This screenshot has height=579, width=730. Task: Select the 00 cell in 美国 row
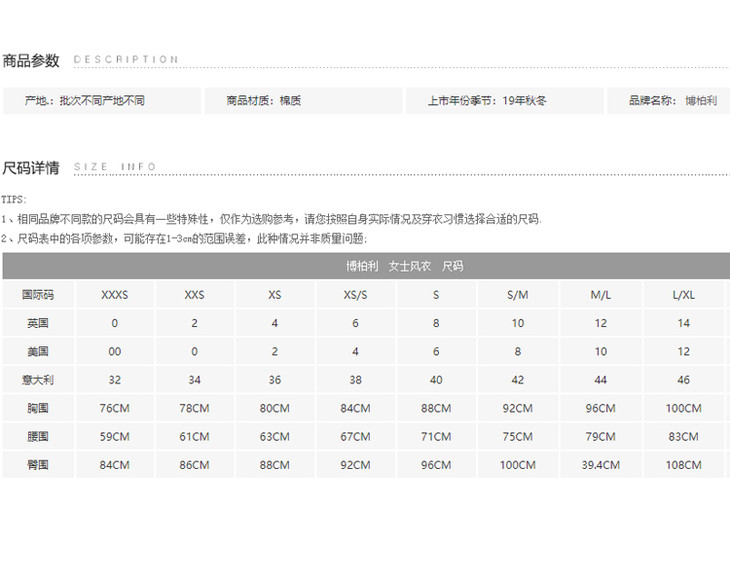[x=115, y=352]
